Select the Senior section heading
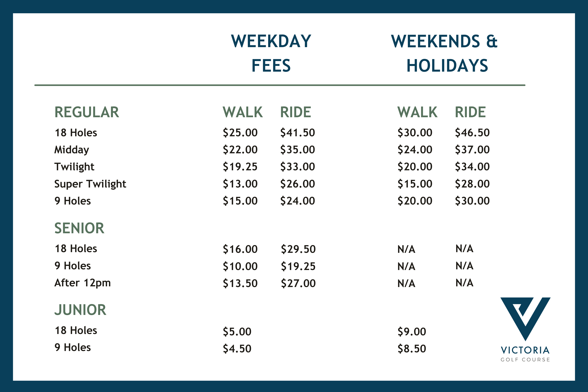Viewport: 588px width, 392px height. point(79,228)
